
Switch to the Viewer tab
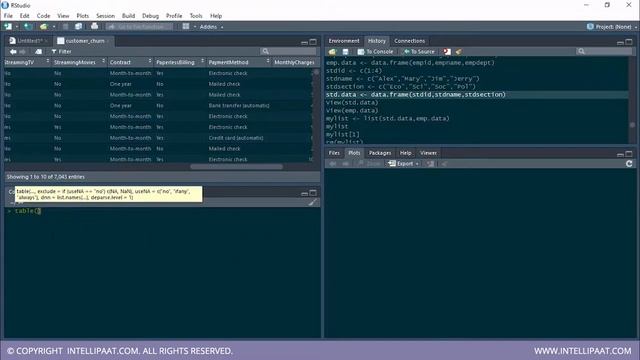pos(428,153)
